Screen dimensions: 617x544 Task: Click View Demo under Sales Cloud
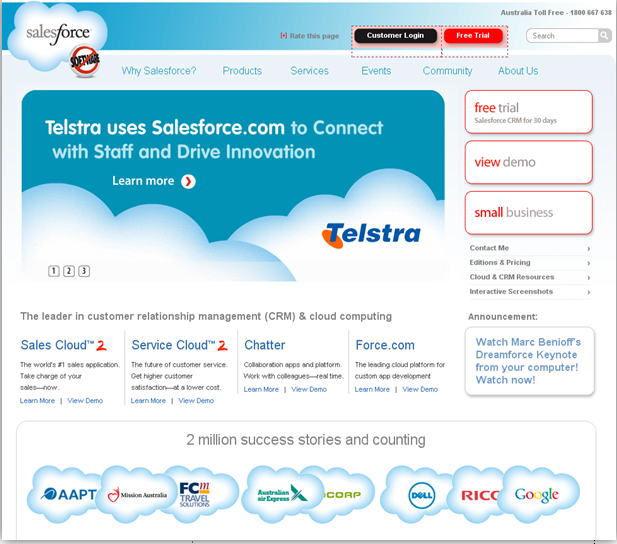(85, 401)
